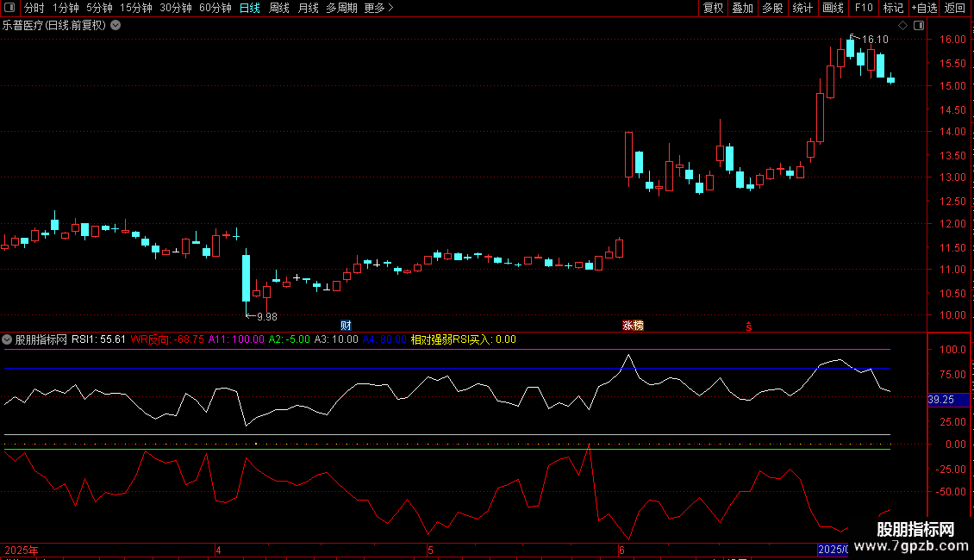Open the 多股 multi-stock view
The height and width of the screenshot is (560, 974).
point(772,8)
